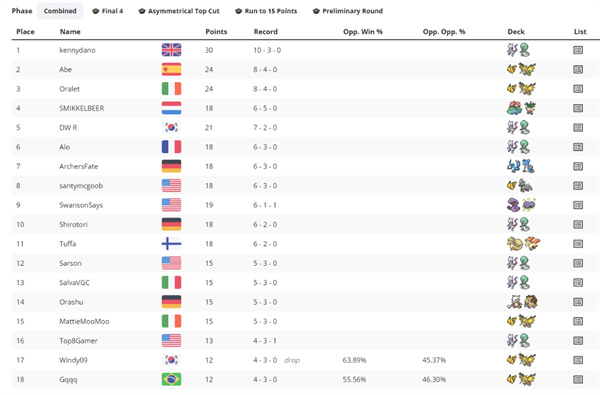Open Orashu's deck list icon
Screen dimensions: 600x395
pyautogui.click(x=578, y=302)
